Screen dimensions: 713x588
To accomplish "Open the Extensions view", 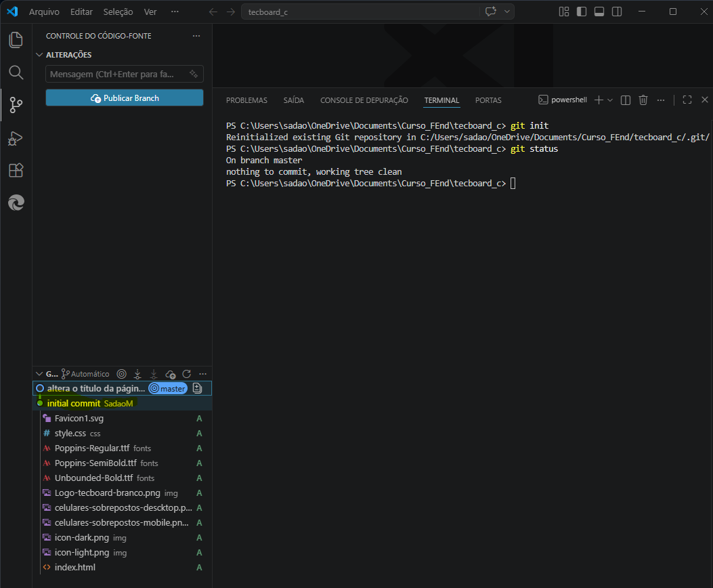I will click(16, 171).
